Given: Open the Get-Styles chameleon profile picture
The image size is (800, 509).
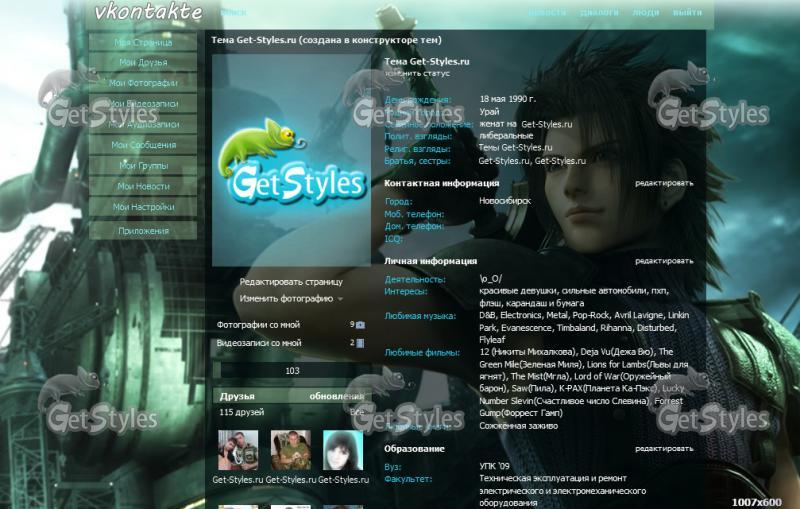Looking at the screenshot, I should (292, 160).
